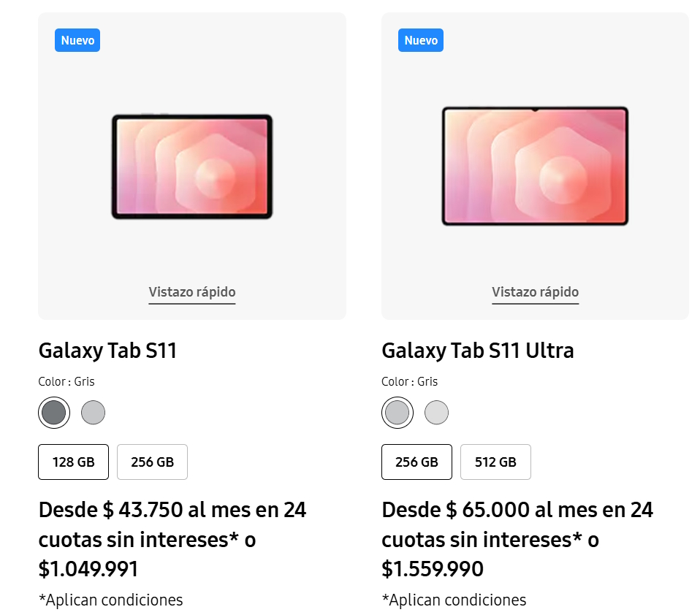This screenshot has height=615, width=700.
Task: Open Vistazo rápido for Galaxy Tab S11 Ultra
Action: [x=535, y=291]
